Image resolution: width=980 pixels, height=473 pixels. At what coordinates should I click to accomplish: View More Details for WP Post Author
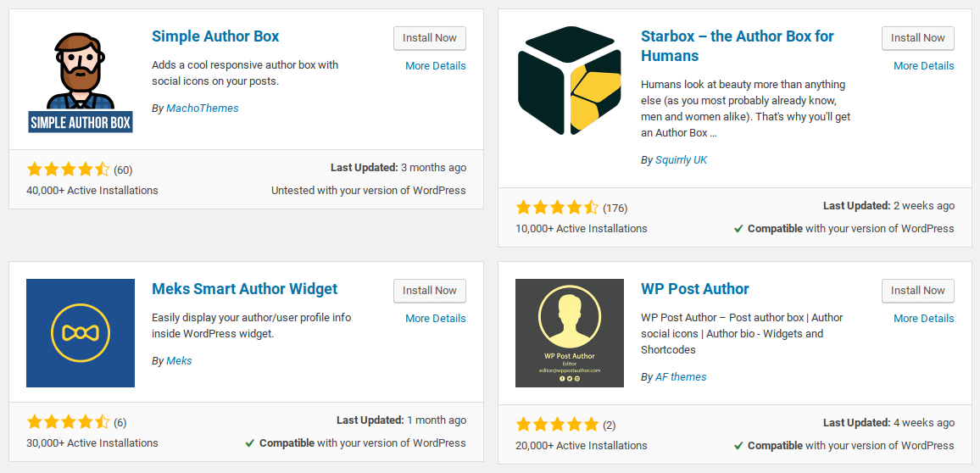923,319
